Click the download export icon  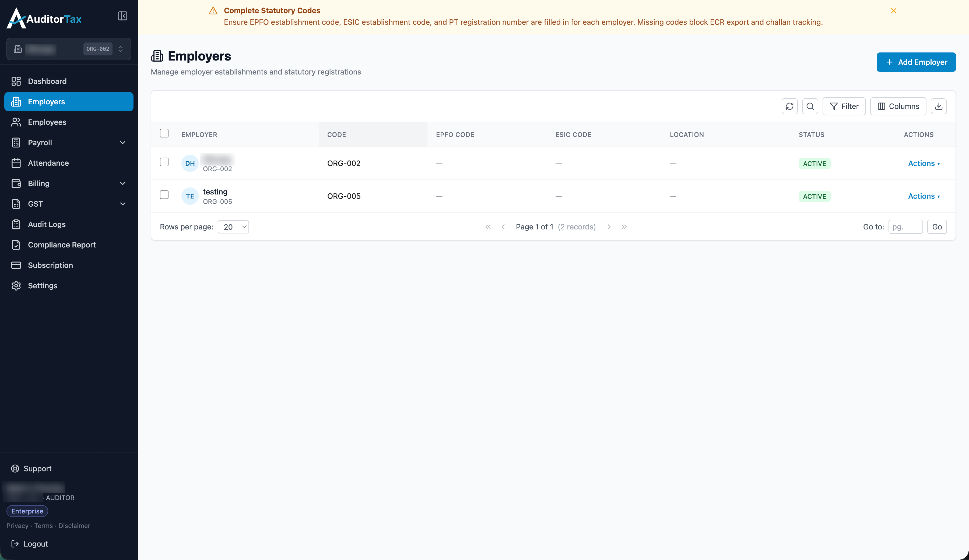[938, 106]
